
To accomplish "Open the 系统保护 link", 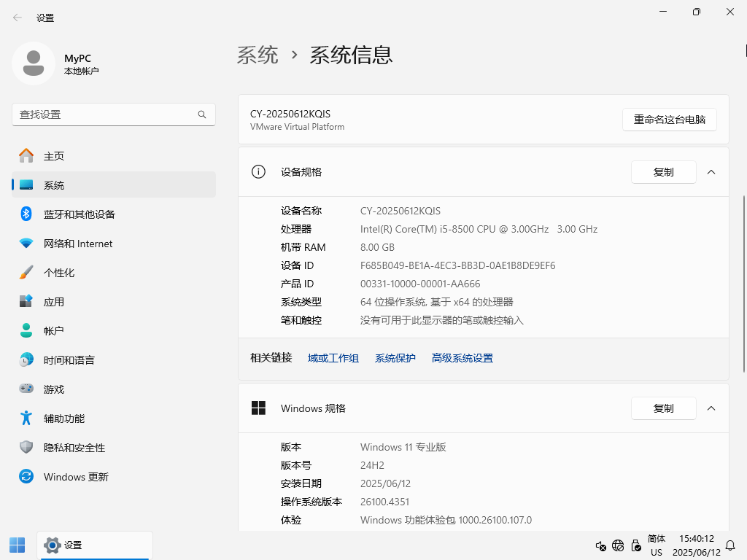I will (395, 358).
